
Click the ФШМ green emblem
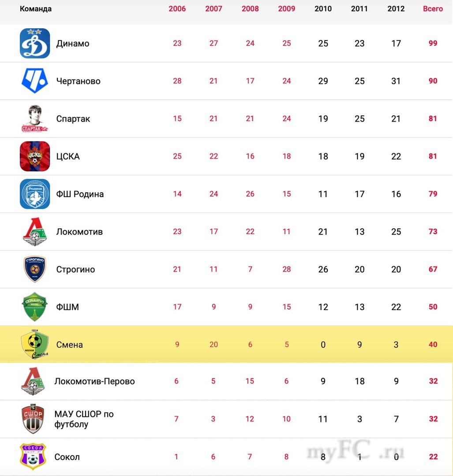(x=35, y=307)
